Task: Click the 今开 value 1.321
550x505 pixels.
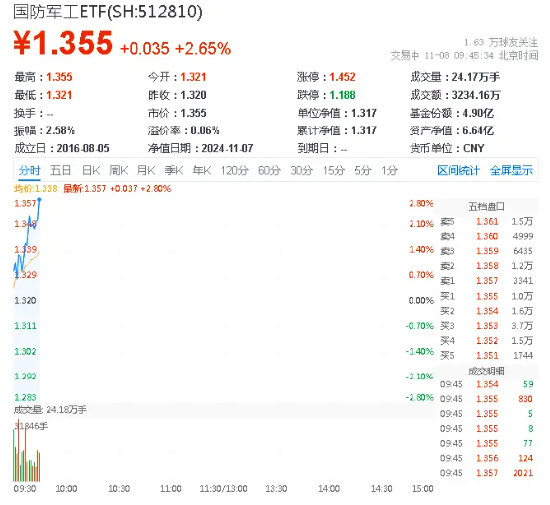Action: coord(193,77)
